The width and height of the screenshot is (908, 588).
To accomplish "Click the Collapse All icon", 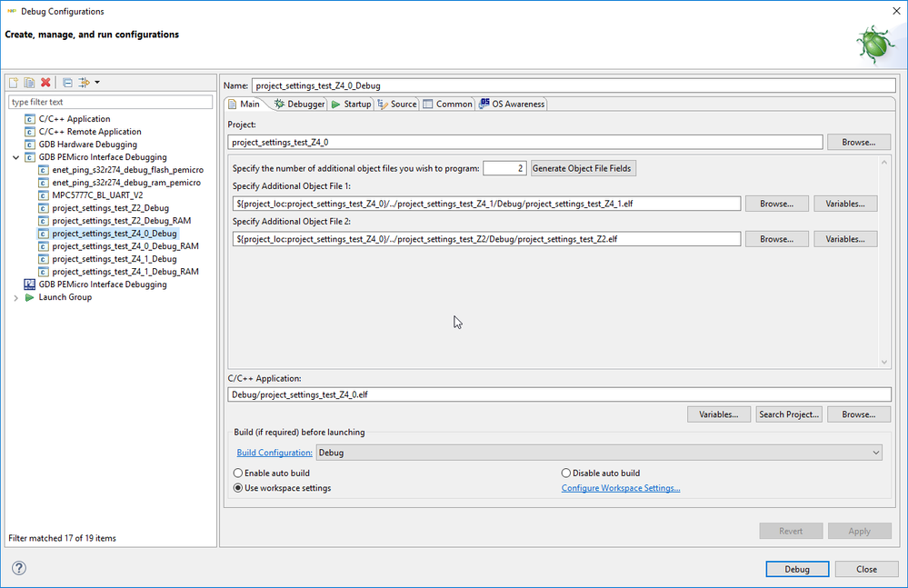I will (67, 83).
